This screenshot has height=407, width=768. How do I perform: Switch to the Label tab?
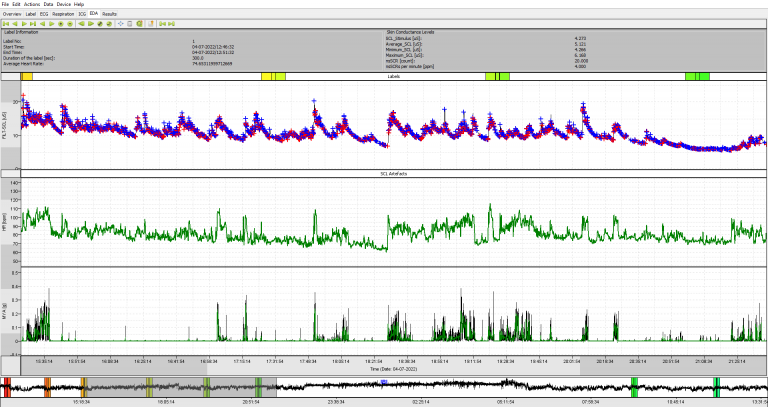pos(31,14)
